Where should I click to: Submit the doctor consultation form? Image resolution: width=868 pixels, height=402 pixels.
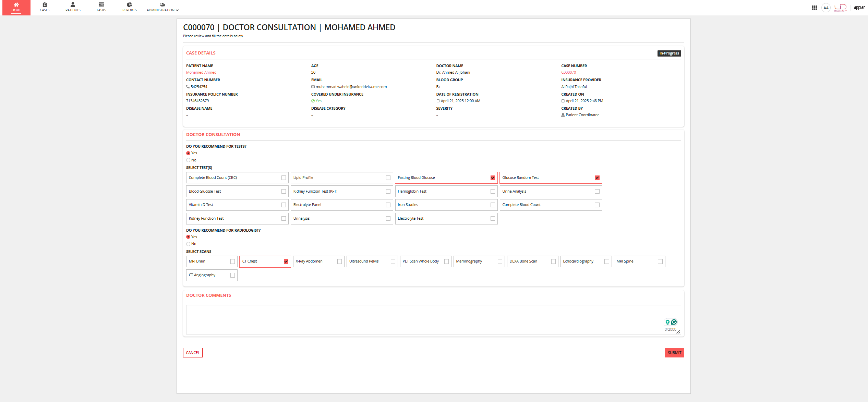click(674, 353)
